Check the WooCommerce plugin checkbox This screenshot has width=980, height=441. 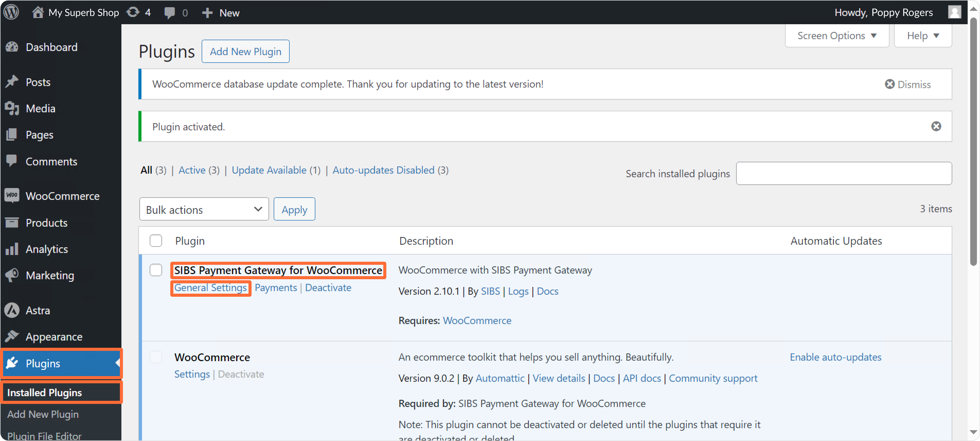coord(156,357)
